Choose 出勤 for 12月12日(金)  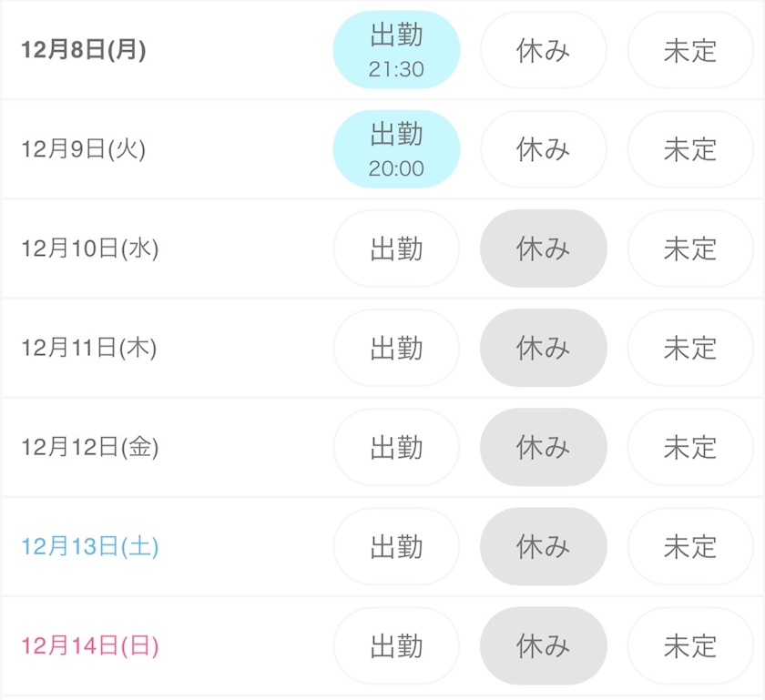tap(396, 447)
